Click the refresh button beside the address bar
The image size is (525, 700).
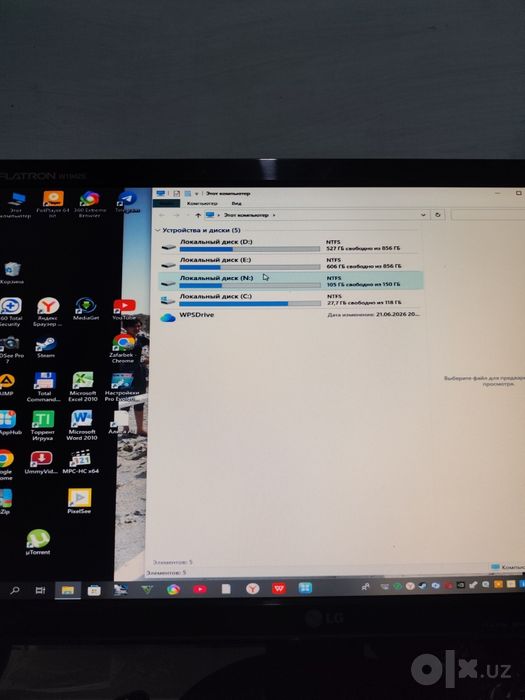pos(438,215)
